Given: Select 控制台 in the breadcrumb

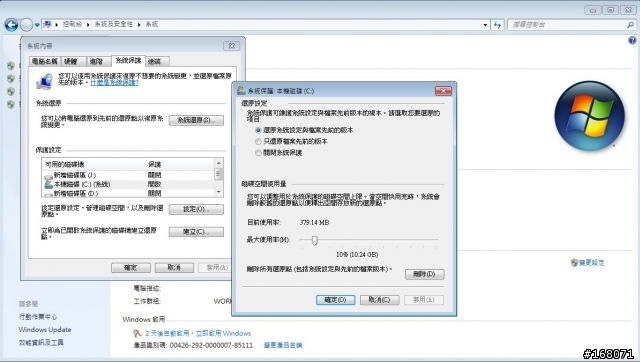Looking at the screenshot, I should [72, 24].
